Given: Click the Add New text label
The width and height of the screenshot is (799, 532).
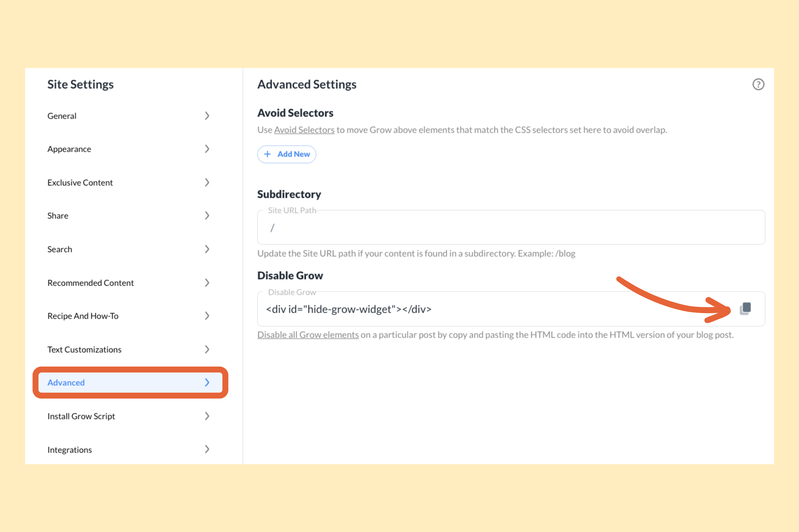Looking at the screenshot, I should point(294,154).
